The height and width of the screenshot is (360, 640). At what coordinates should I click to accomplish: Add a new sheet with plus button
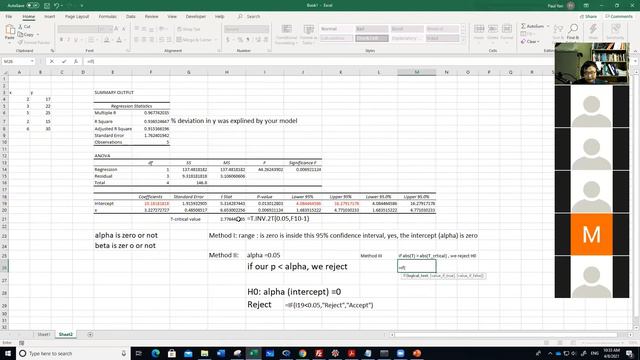[x=90, y=334]
